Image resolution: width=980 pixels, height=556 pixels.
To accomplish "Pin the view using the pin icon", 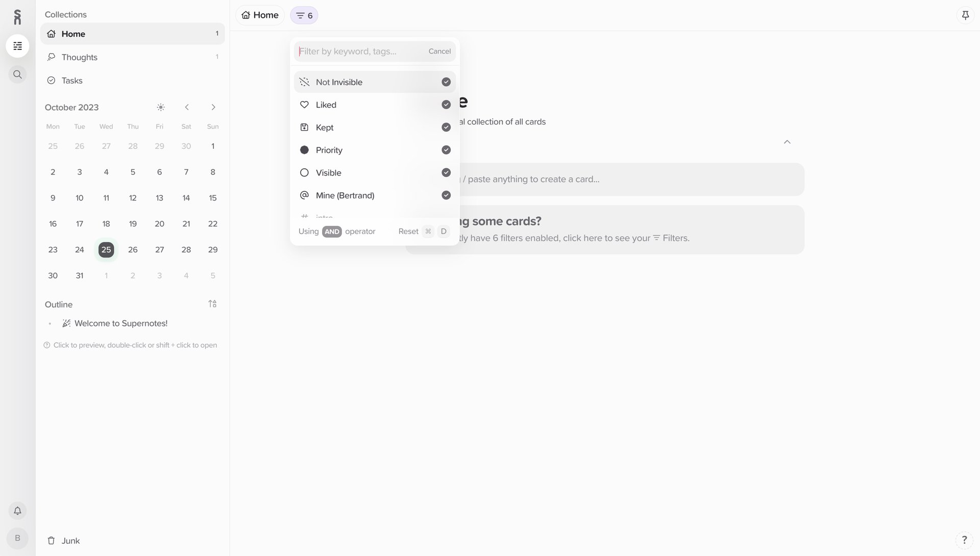I will (965, 15).
